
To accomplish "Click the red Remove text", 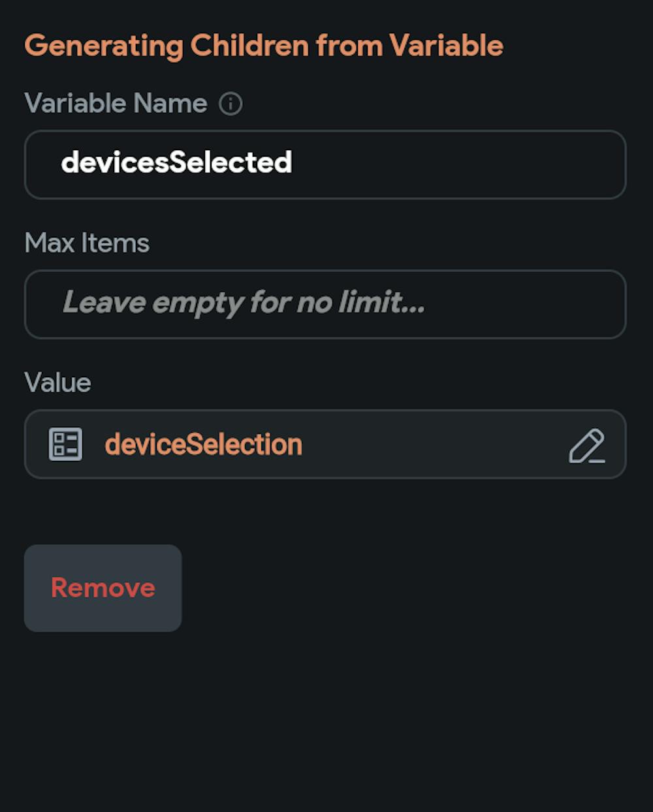I will [x=103, y=588].
